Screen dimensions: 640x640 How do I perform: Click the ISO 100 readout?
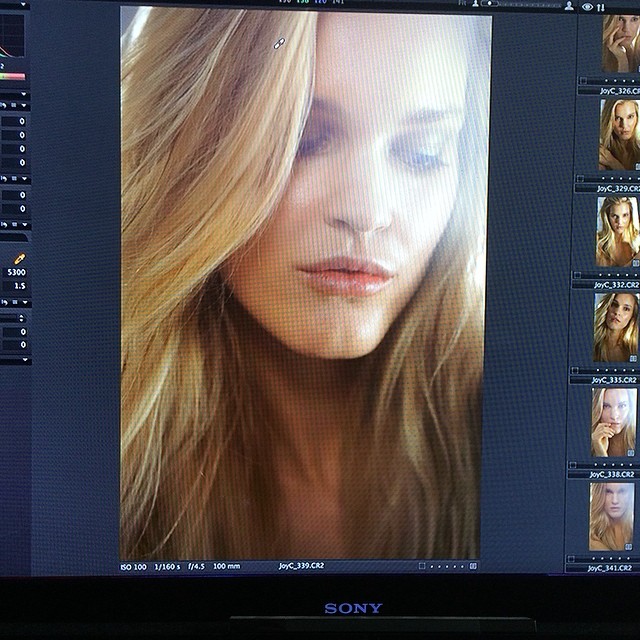click(133, 567)
